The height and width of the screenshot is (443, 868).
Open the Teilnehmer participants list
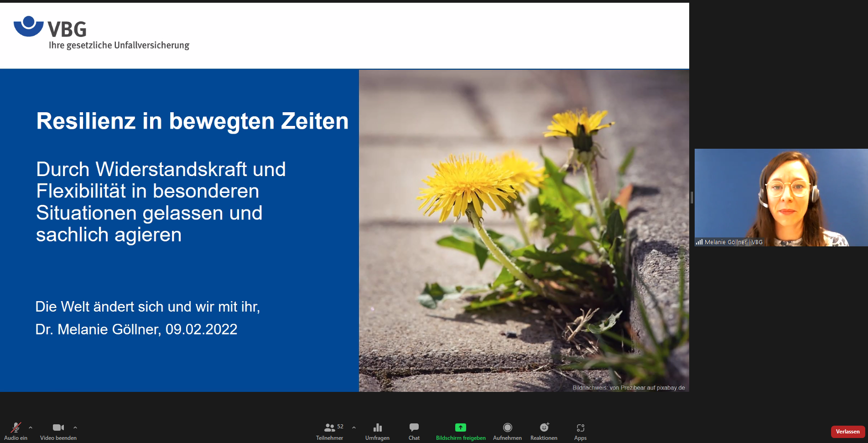(x=329, y=430)
